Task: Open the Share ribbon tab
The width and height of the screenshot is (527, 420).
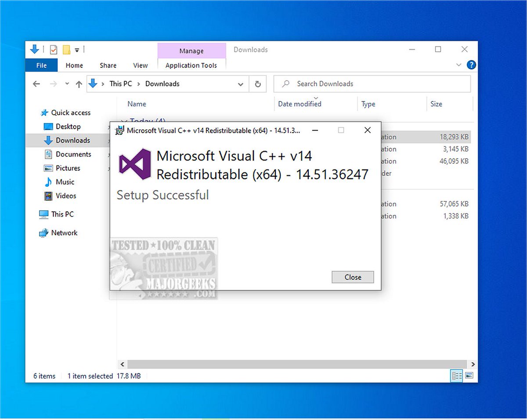Action: click(x=108, y=65)
